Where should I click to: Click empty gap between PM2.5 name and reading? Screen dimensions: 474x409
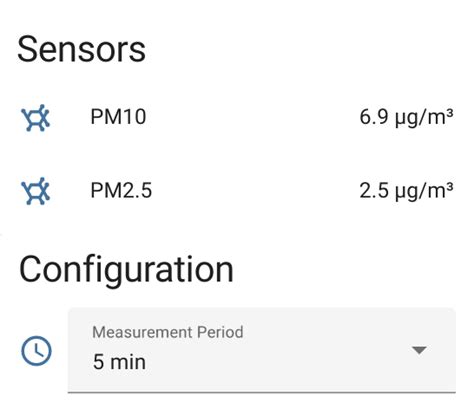pos(256,191)
